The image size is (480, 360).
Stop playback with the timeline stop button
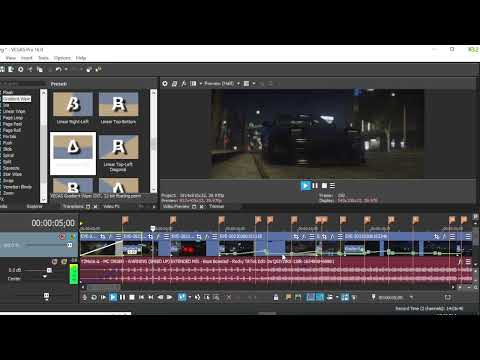[132, 297]
